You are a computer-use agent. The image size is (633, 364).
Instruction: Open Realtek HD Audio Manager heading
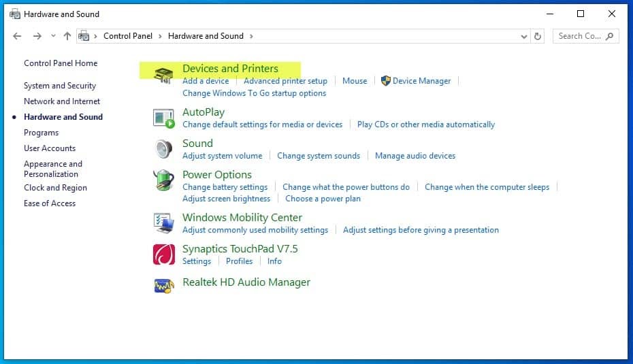pos(246,282)
